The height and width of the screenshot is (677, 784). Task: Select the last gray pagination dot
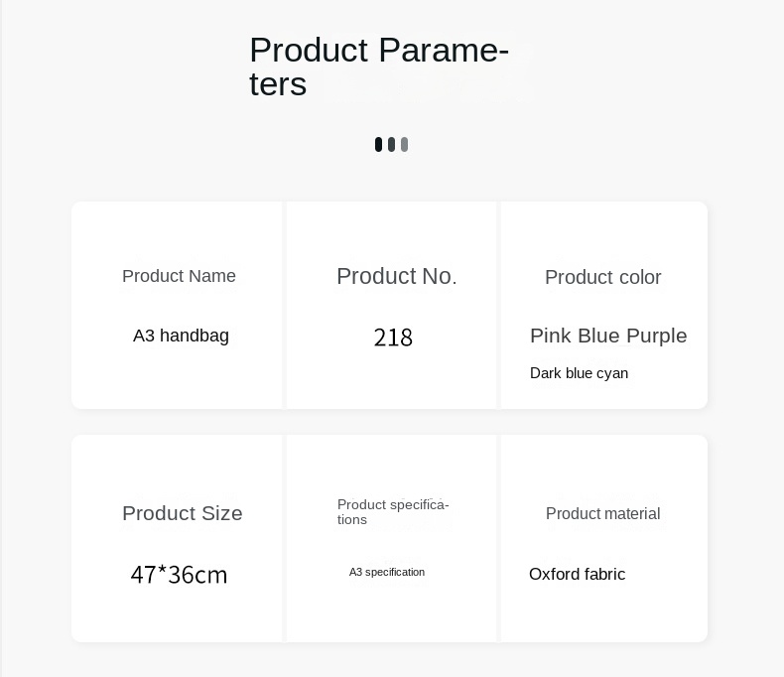[404, 145]
